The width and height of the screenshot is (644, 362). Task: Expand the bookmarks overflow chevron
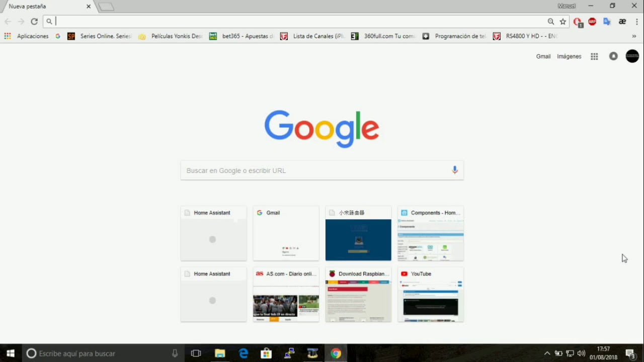click(x=634, y=36)
